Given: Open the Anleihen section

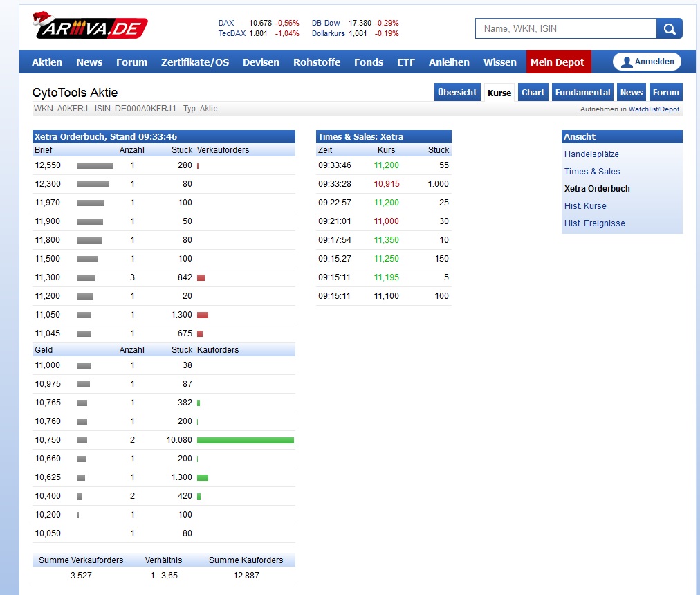Looking at the screenshot, I should click(x=449, y=62).
